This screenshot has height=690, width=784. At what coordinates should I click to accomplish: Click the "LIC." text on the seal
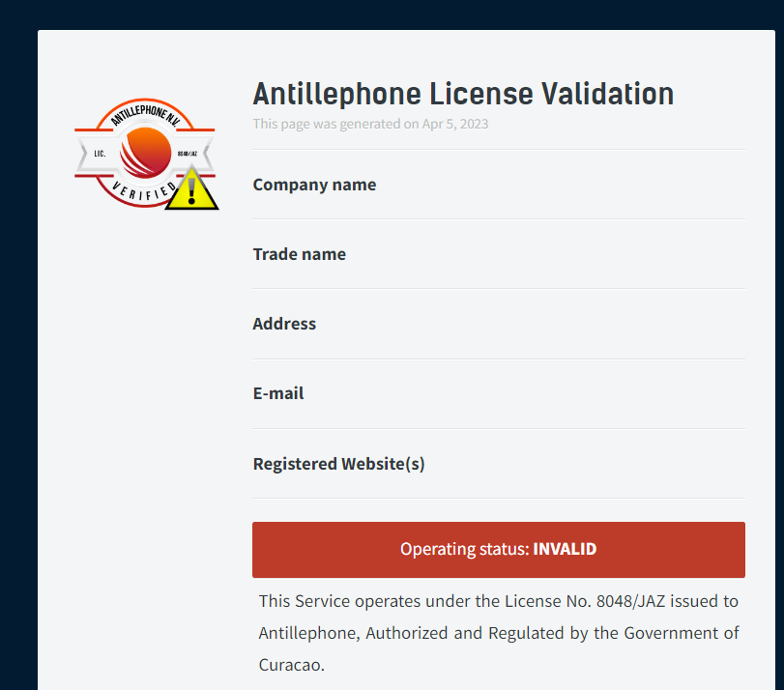[99, 154]
